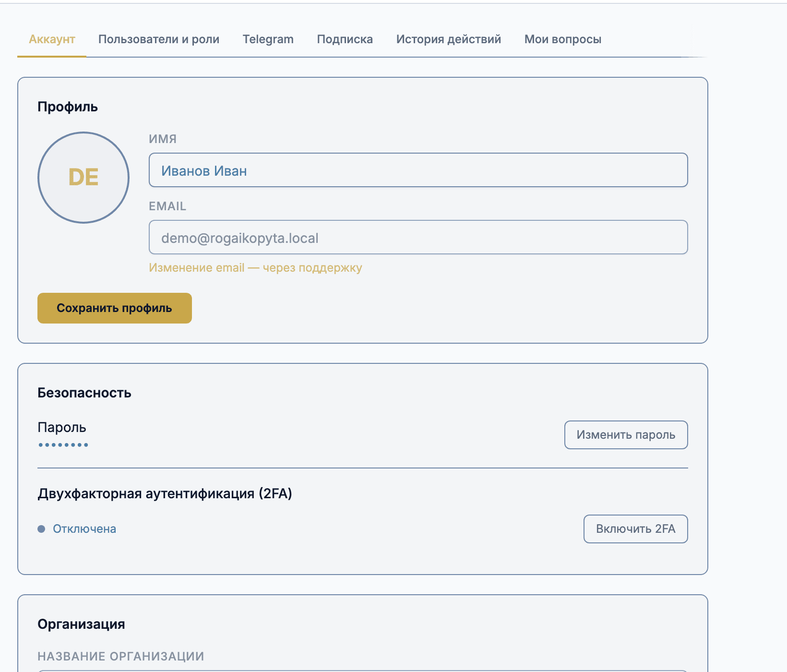Click the DE avatar circle

[83, 178]
